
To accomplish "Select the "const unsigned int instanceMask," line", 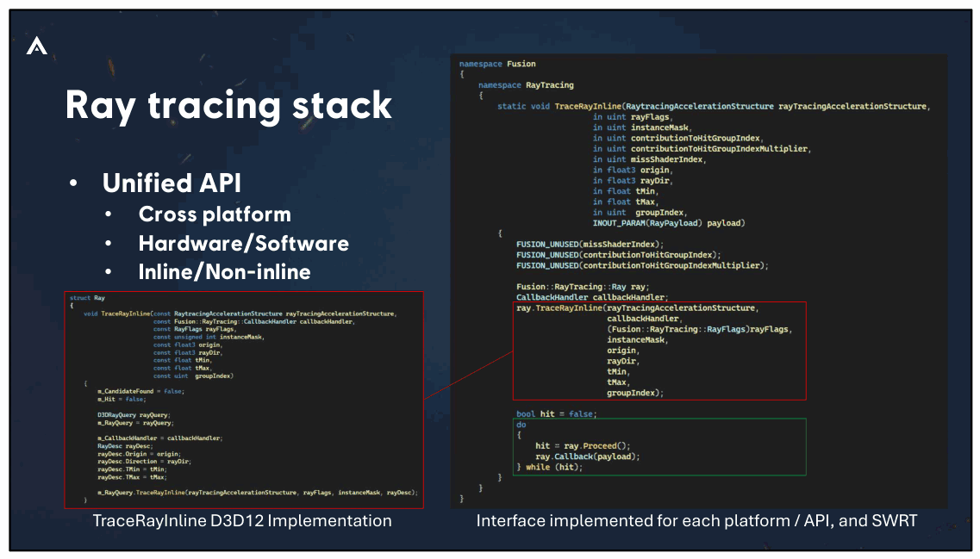I will click(209, 338).
